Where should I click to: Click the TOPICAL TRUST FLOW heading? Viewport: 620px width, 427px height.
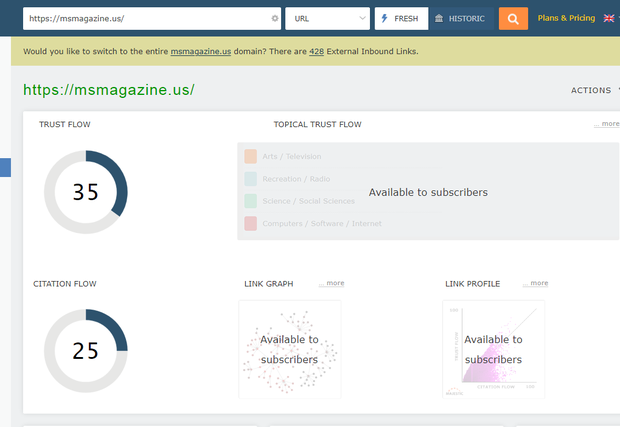pyautogui.click(x=318, y=125)
